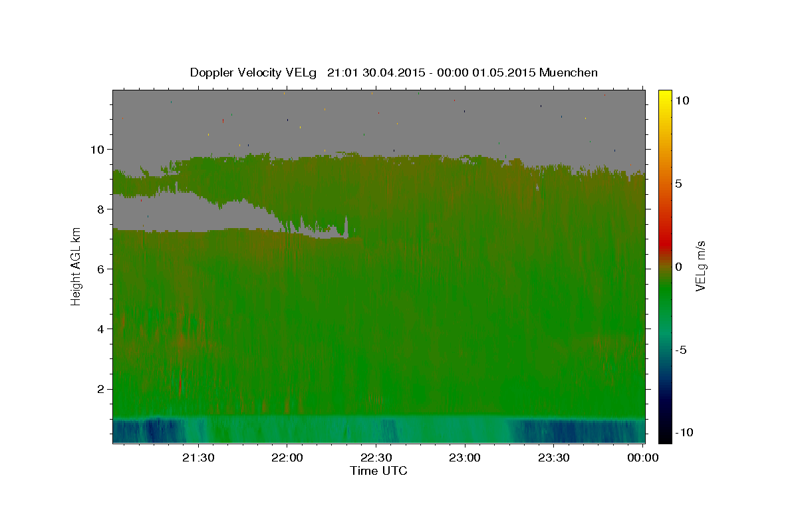Click the end date '01.05.2015' in title
Image resolution: width=798 pixels, height=532 pixels.
tap(504, 72)
